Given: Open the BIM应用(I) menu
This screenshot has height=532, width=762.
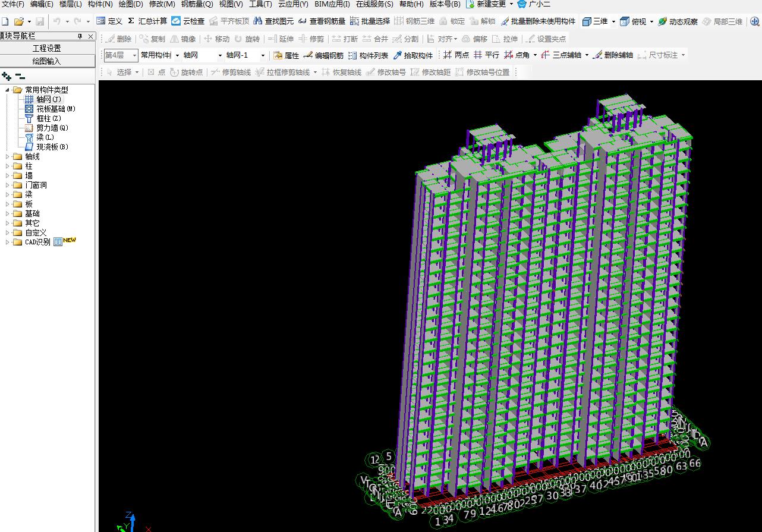Looking at the screenshot, I should point(332,4).
